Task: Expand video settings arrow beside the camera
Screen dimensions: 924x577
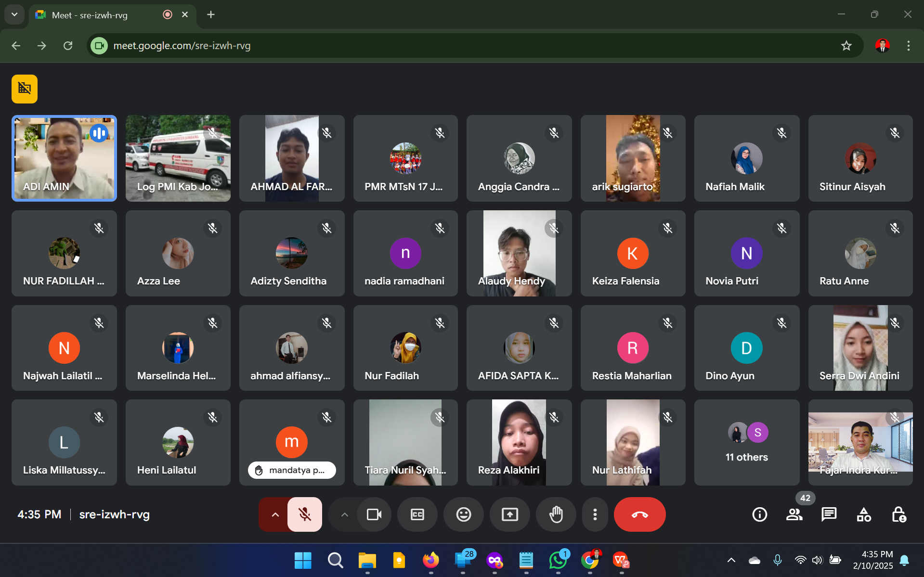Action: [344, 514]
